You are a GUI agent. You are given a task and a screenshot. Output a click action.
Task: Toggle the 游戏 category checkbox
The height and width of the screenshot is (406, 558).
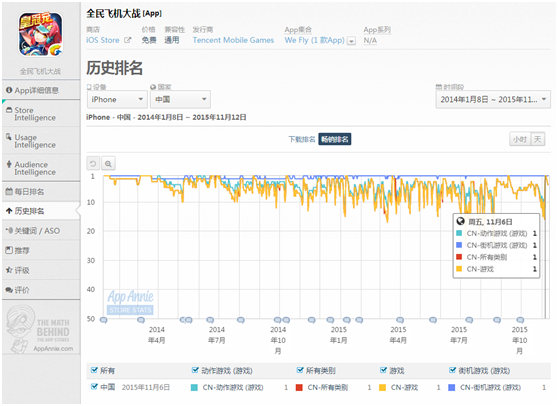(383, 370)
